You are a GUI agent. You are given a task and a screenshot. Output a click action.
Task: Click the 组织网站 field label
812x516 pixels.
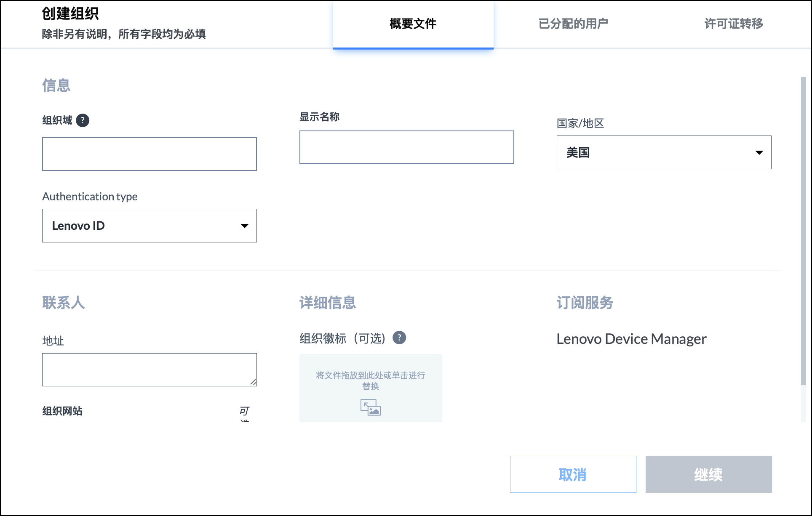[x=62, y=411]
